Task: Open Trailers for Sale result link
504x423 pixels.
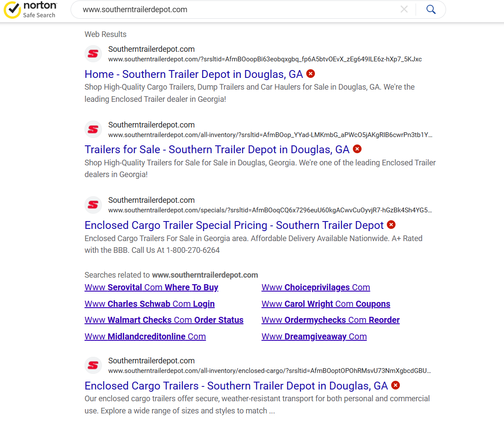Action: click(217, 150)
